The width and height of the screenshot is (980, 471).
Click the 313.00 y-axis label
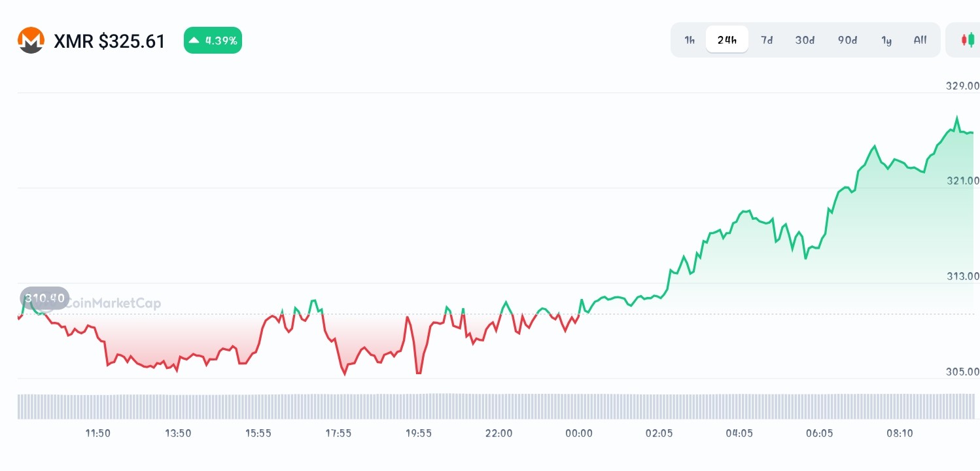tap(962, 276)
